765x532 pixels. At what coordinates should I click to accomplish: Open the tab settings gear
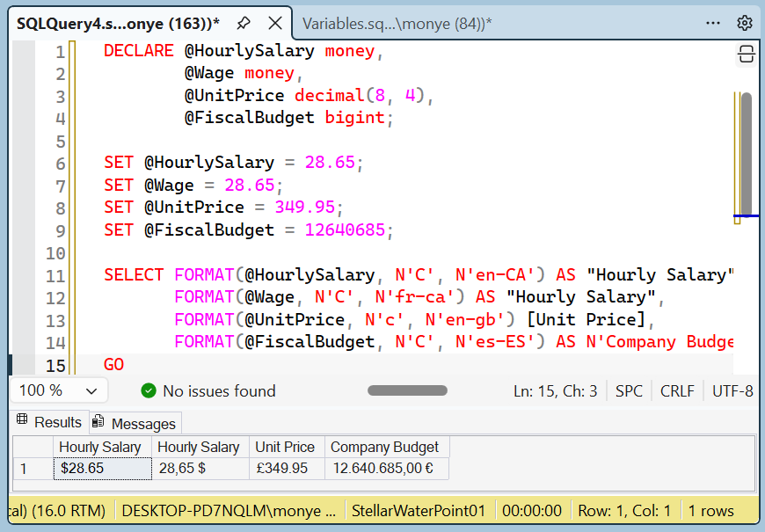point(745,23)
